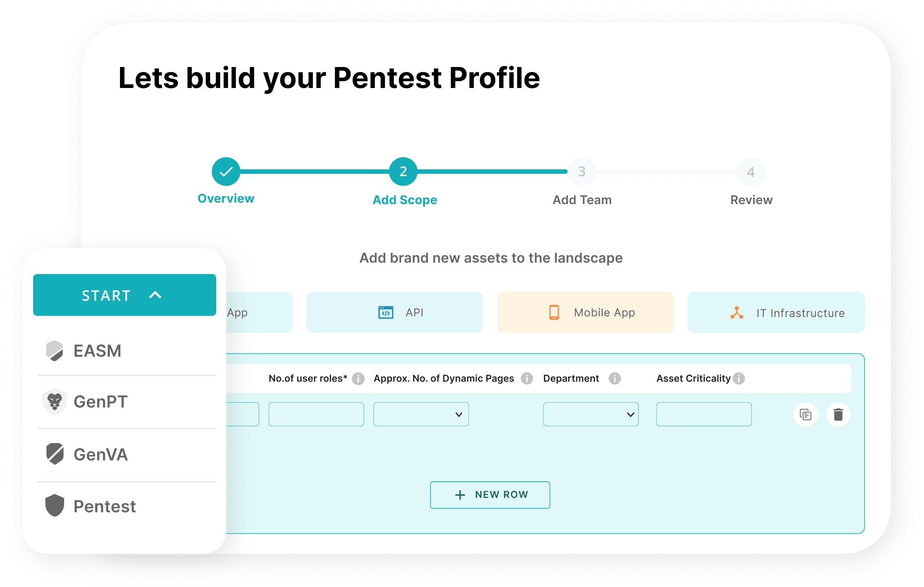The width and height of the screenshot is (924, 587).
Task: Delete the row using trash icon
Action: tap(838, 415)
